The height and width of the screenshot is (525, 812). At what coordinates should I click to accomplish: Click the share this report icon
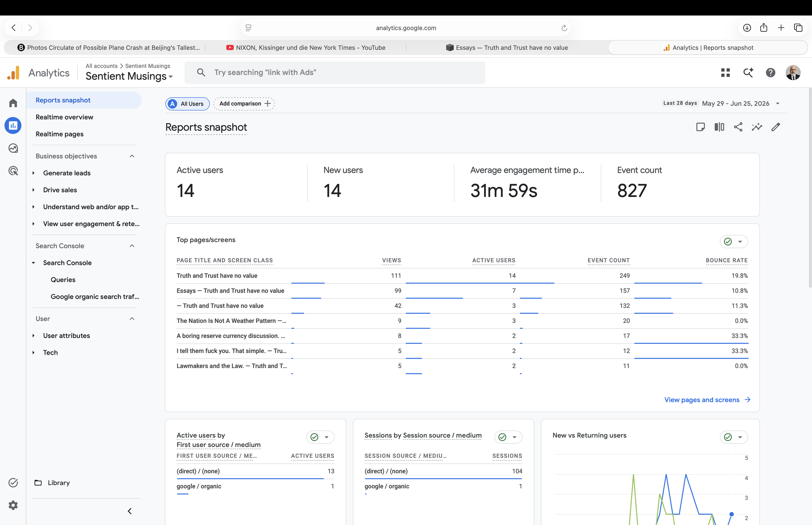pyautogui.click(x=738, y=127)
